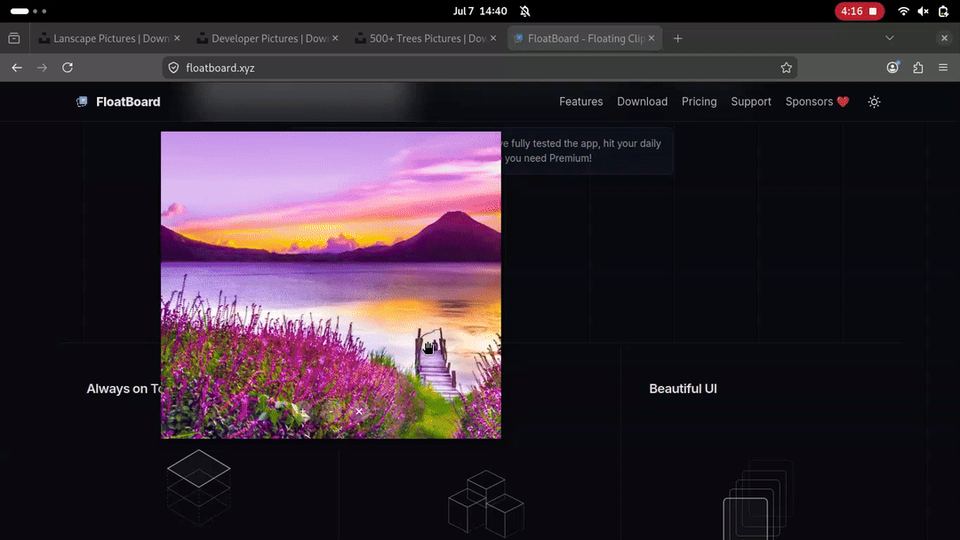Open the Pricing nav link
Image resolution: width=960 pixels, height=540 pixels.
pos(699,102)
